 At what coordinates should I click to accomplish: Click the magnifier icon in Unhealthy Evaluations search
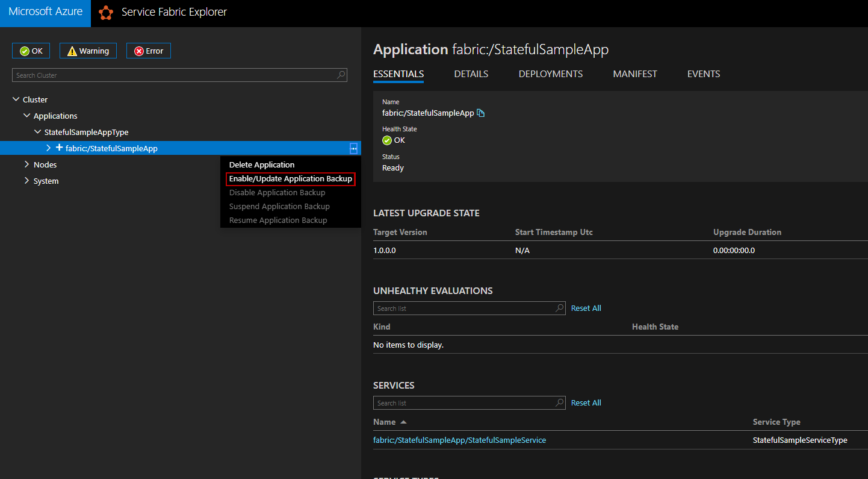[559, 308]
